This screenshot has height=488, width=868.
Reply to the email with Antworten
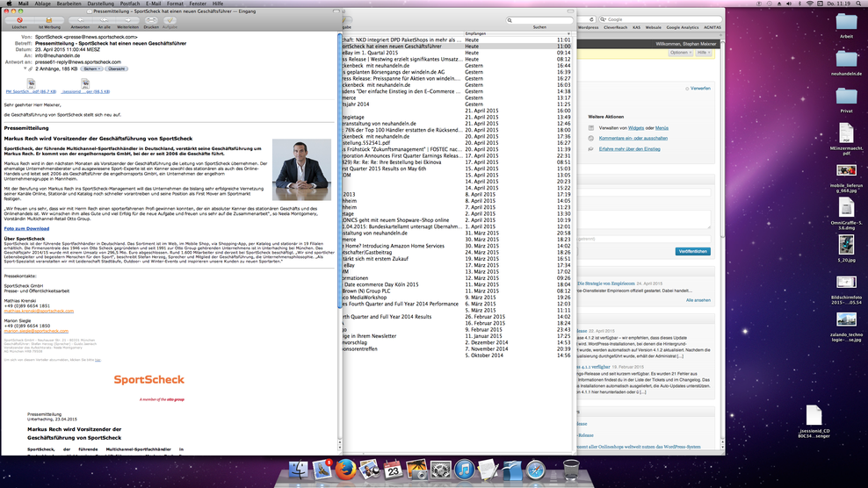pos(80,20)
